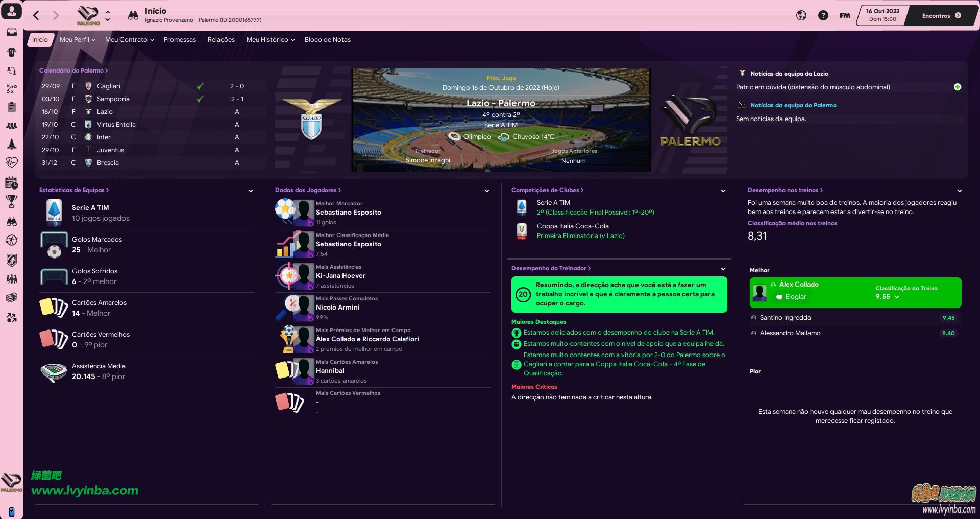Click the green plus next to Patric news

click(x=958, y=87)
